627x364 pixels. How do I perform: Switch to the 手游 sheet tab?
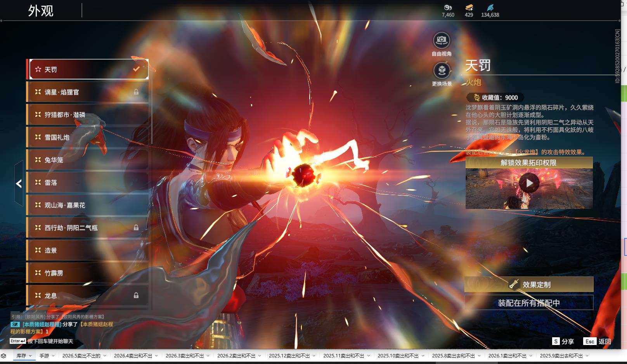(44, 356)
